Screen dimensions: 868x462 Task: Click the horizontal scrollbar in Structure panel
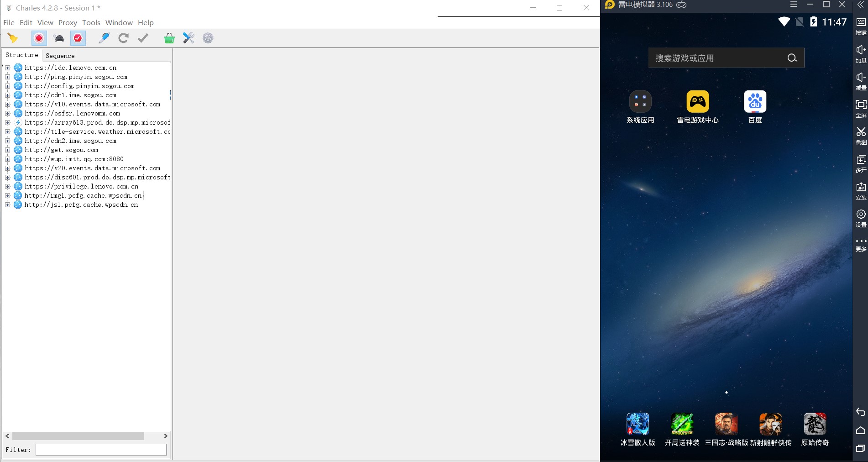(x=78, y=436)
